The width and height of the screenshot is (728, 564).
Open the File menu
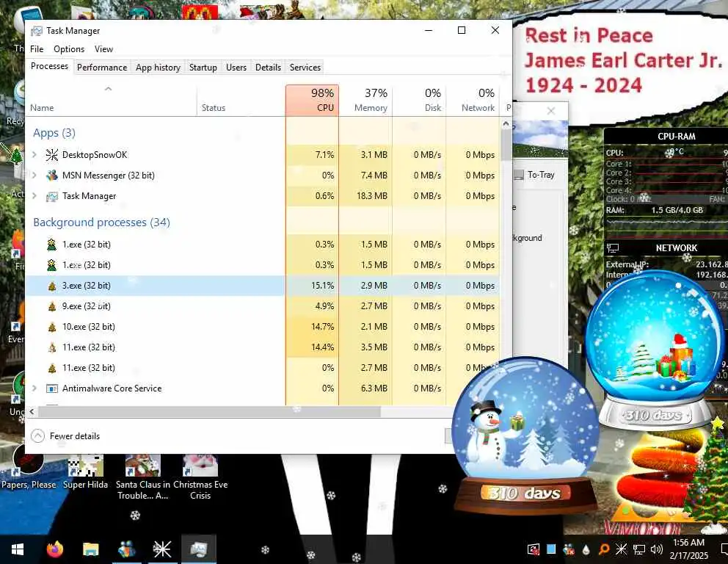pyautogui.click(x=37, y=48)
